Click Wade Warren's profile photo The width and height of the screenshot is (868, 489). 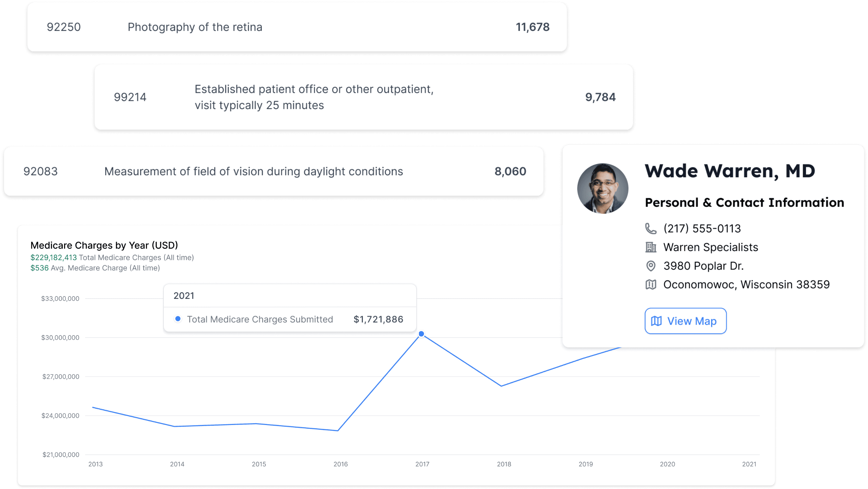pos(602,188)
